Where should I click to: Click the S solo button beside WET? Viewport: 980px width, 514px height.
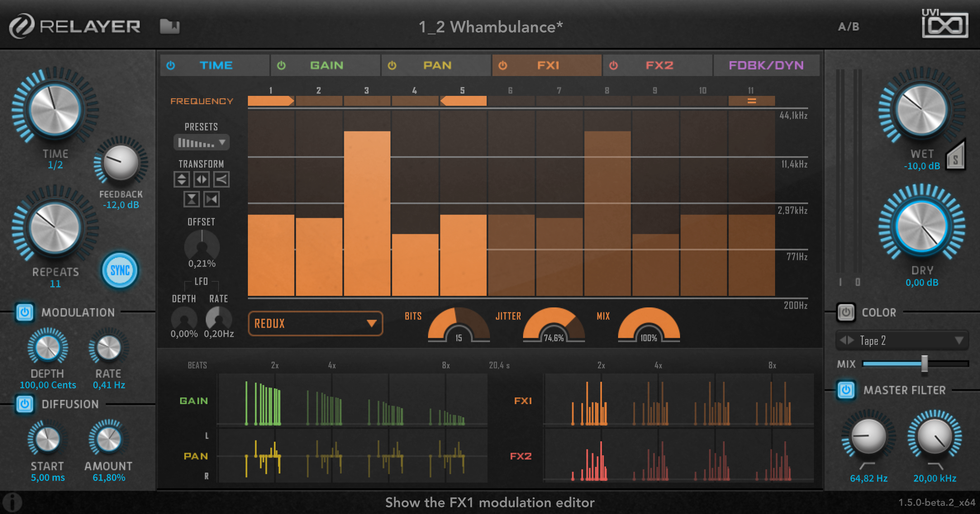coord(955,159)
